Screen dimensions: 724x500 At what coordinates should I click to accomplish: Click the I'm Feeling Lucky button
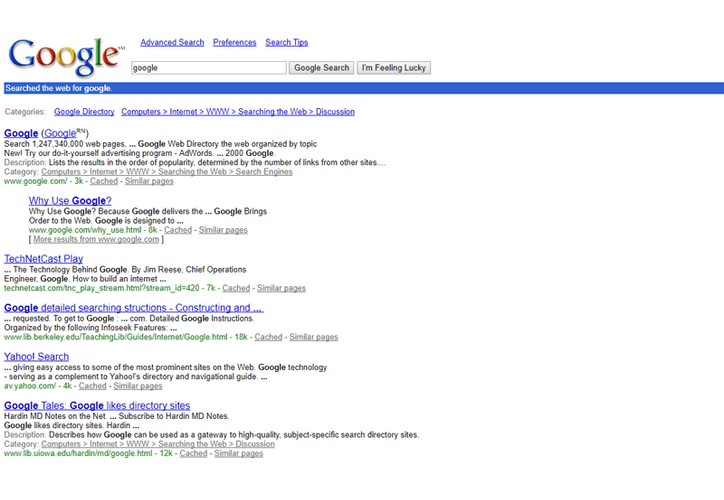click(x=394, y=68)
